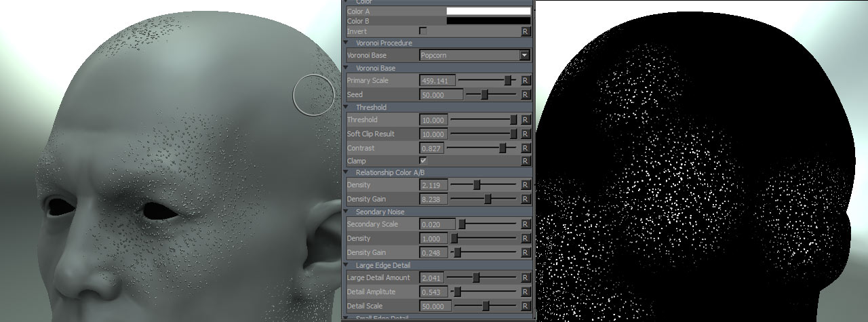Reset the Contrast value using R
This screenshot has height=322, width=868.
point(525,148)
